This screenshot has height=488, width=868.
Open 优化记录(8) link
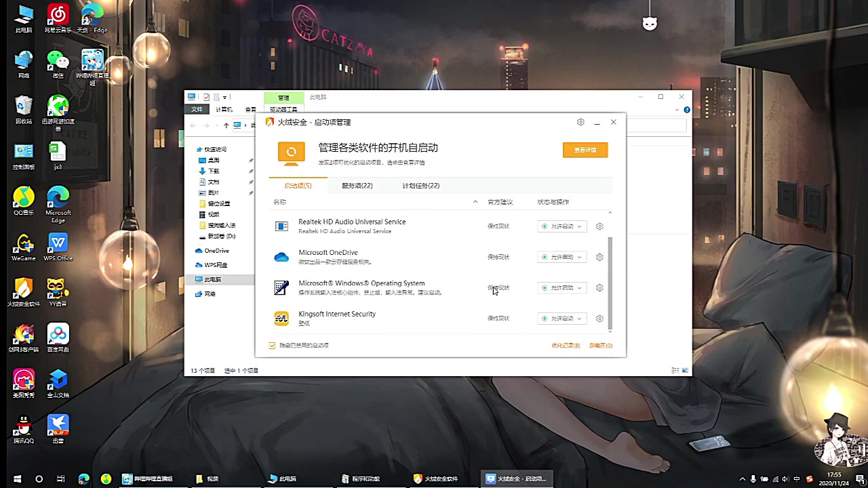(x=566, y=346)
